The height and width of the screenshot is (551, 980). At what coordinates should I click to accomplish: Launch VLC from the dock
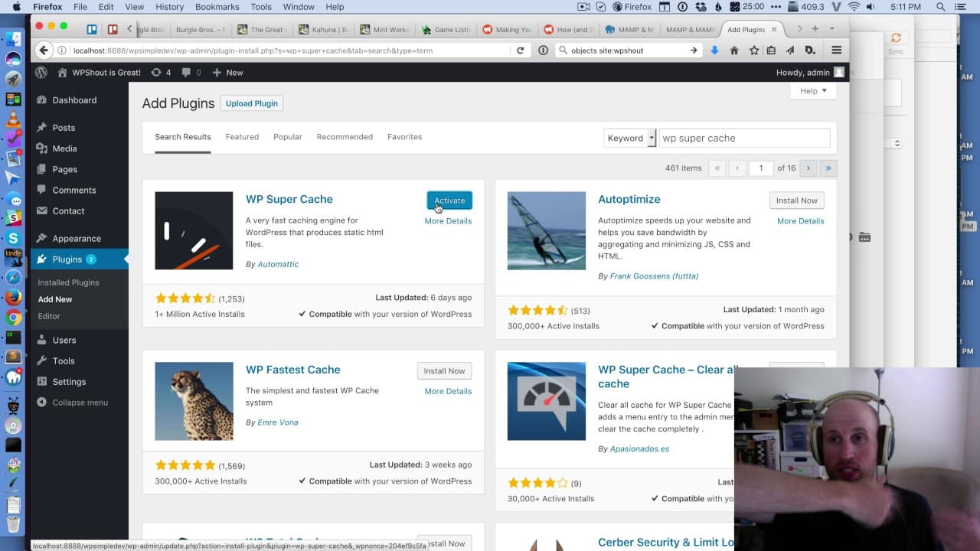(x=13, y=119)
